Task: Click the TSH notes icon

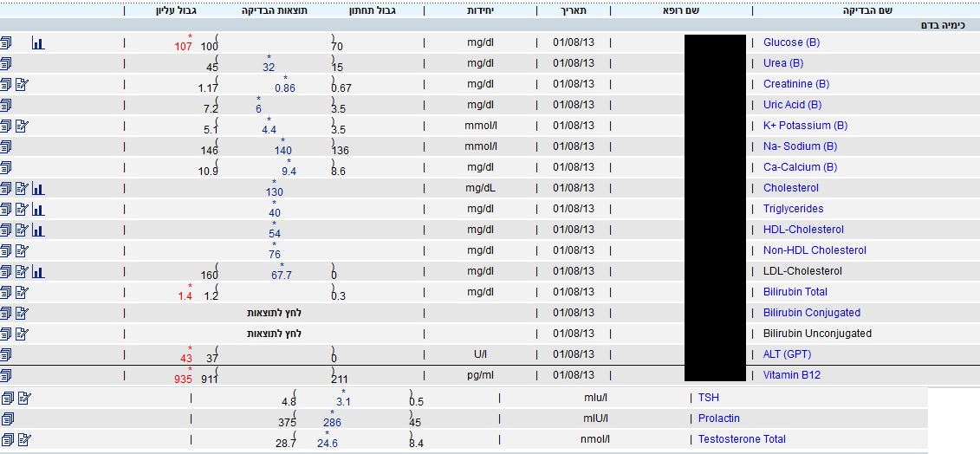Action: pyautogui.click(x=24, y=398)
